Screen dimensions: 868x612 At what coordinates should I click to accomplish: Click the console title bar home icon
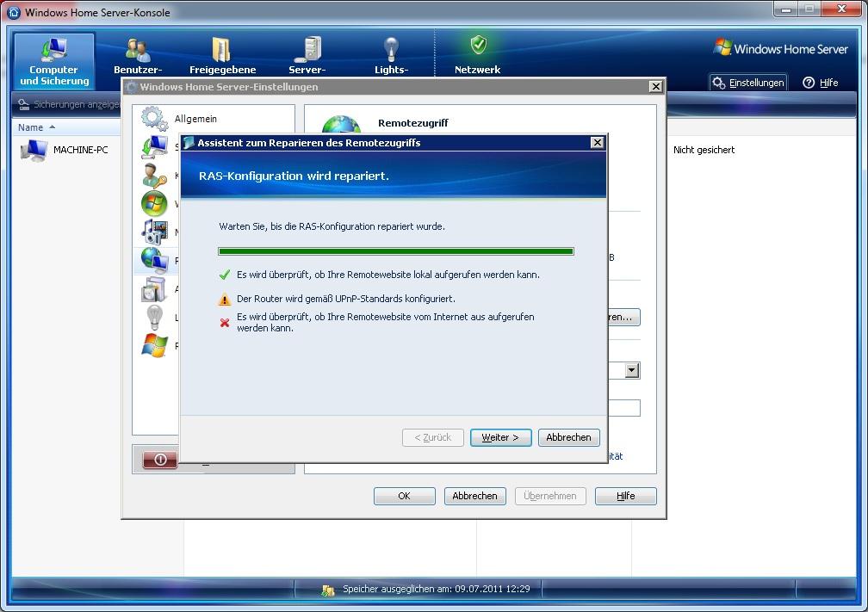15,12
